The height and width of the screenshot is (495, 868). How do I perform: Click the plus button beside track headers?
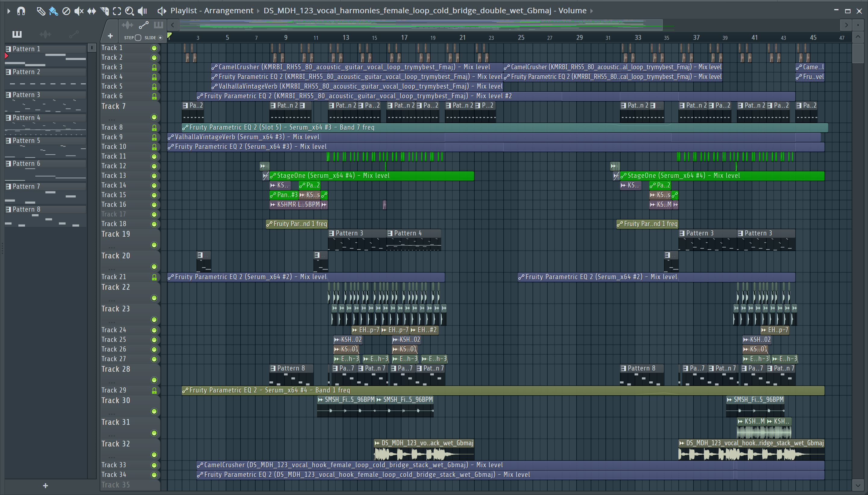point(110,36)
